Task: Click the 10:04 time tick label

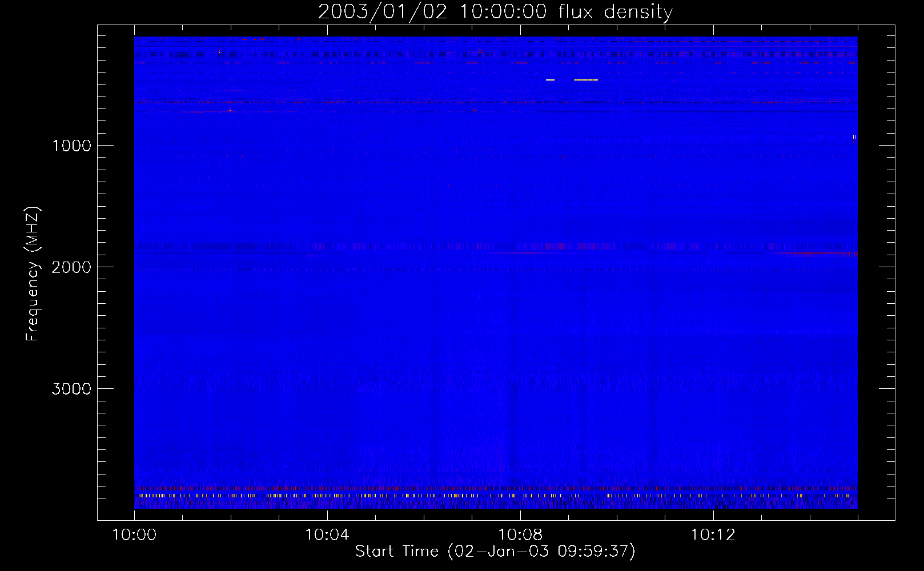Action: (327, 534)
